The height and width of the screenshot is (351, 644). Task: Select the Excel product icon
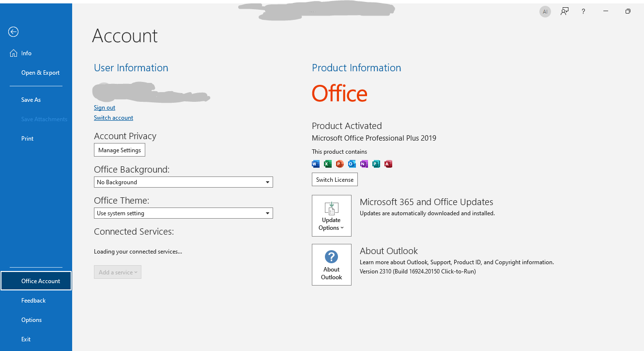click(x=327, y=164)
